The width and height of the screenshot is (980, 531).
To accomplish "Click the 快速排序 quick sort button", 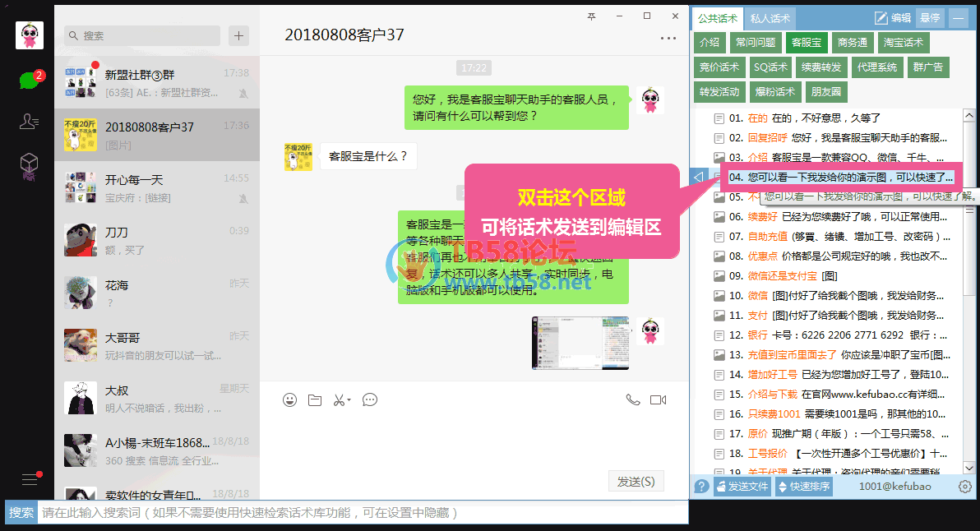I will (803, 487).
